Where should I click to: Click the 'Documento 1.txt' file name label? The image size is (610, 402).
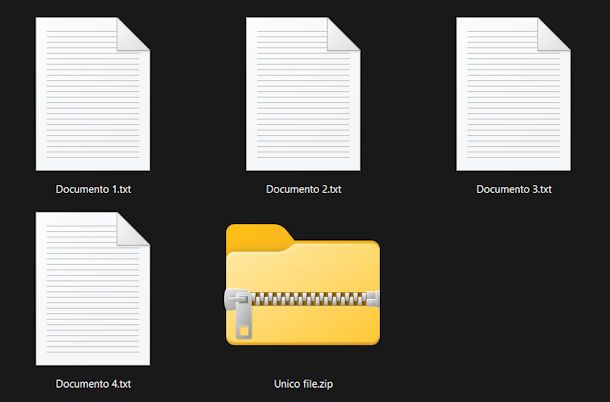[x=93, y=189]
